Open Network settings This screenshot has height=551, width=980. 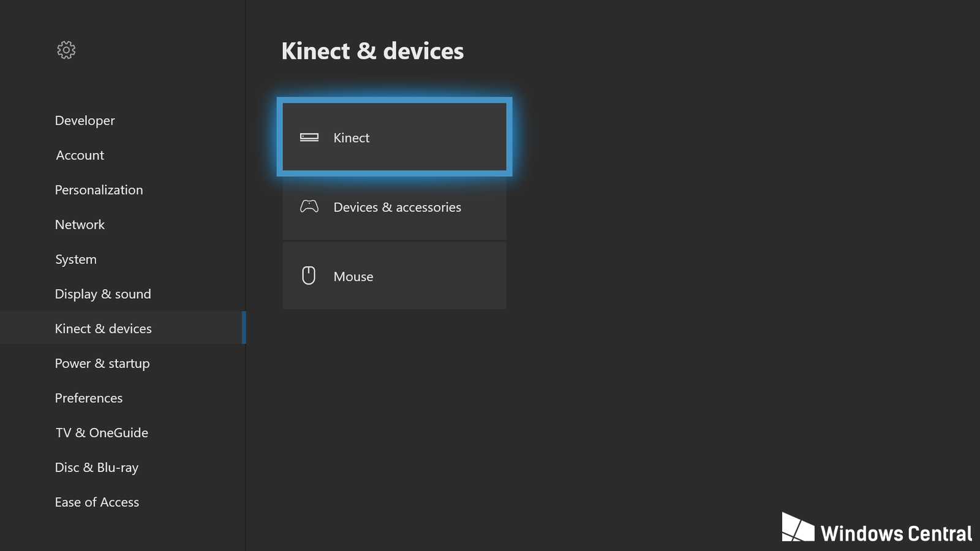pos(80,225)
